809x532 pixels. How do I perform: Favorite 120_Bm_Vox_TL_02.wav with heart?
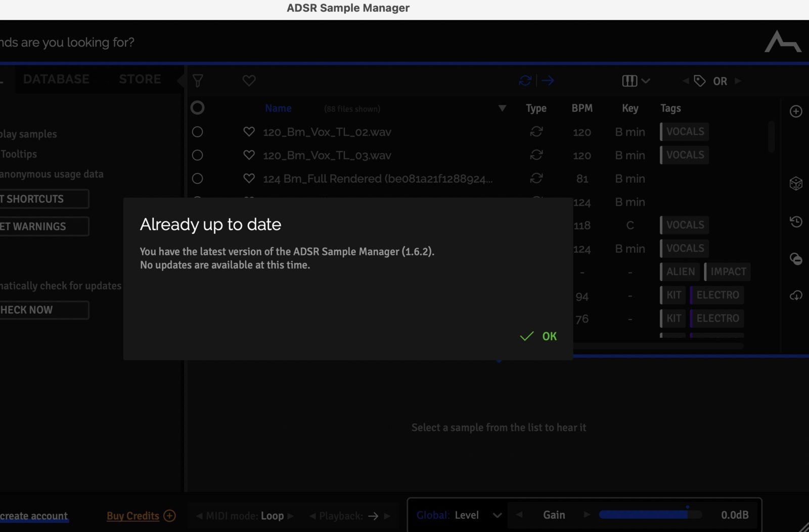coord(249,132)
